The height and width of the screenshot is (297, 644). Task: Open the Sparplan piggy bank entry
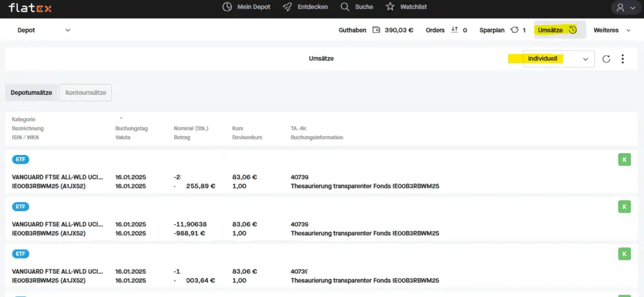tap(502, 30)
